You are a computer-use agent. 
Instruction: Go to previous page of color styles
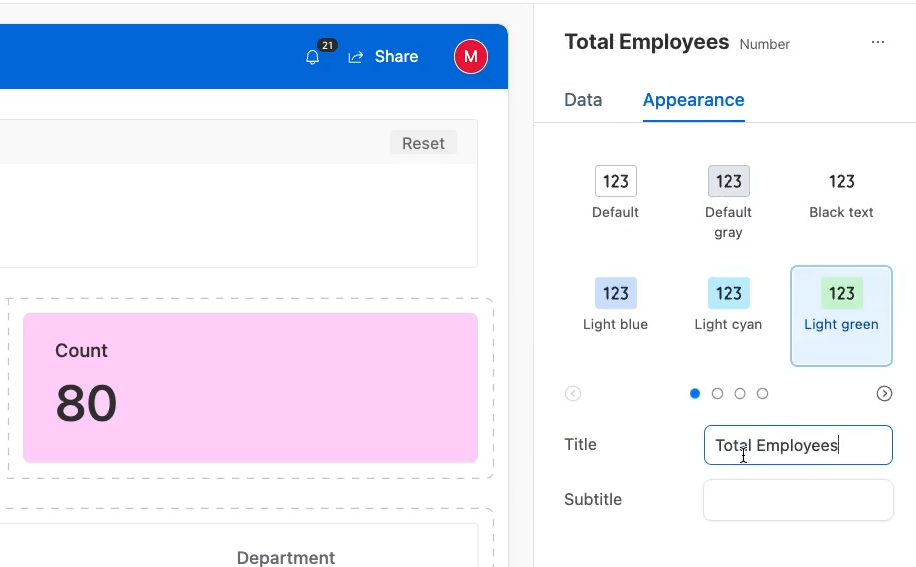coord(573,394)
